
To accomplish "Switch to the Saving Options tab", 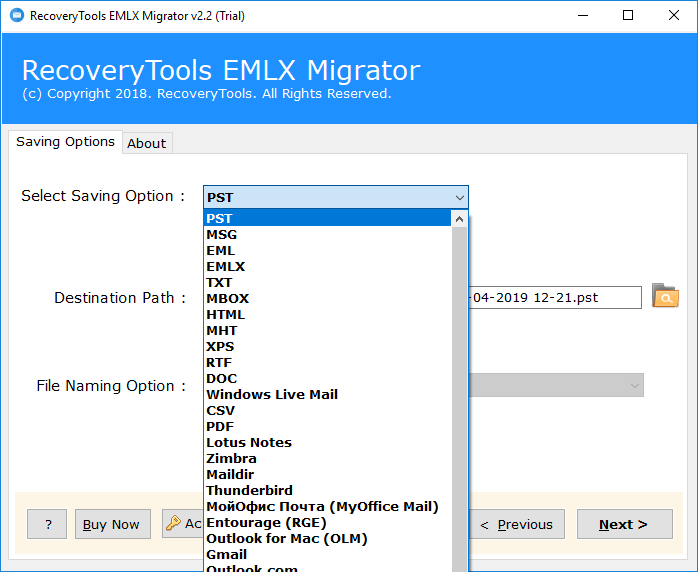I will point(65,142).
